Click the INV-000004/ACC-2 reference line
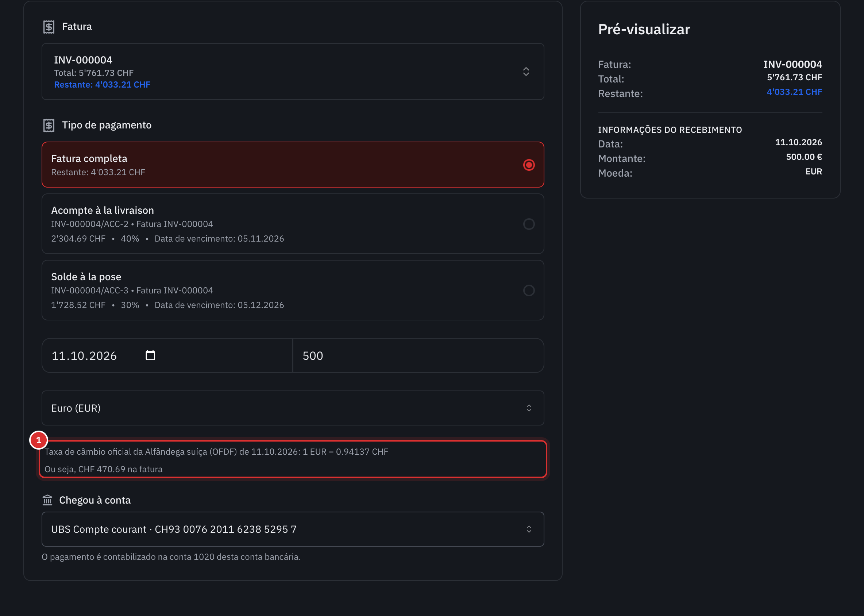The image size is (864, 616). [132, 224]
